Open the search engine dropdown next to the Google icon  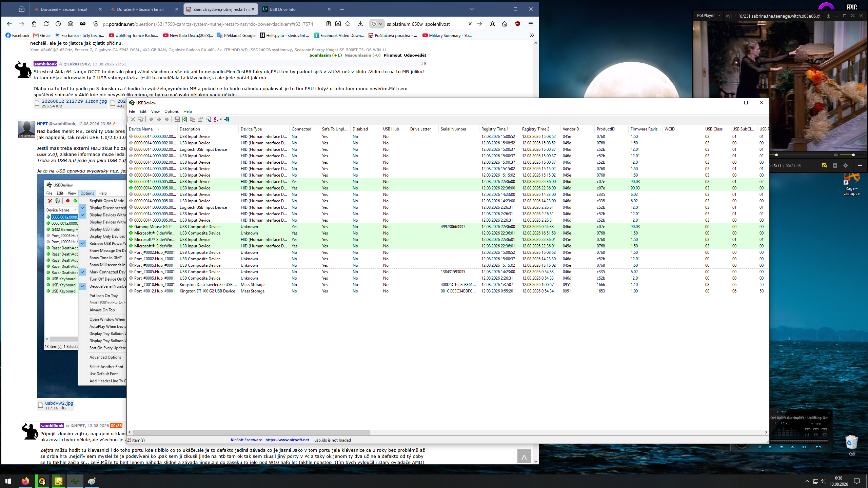pyautogui.click(x=381, y=24)
